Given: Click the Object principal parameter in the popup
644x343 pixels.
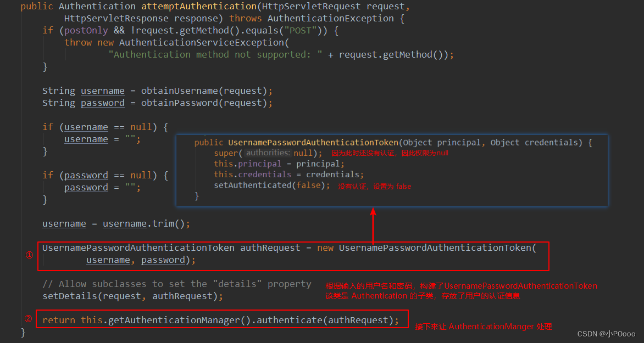Looking at the screenshot, I should tap(442, 143).
